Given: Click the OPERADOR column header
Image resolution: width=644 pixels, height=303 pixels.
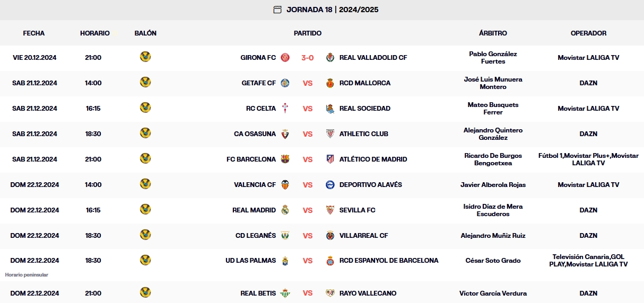Looking at the screenshot, I should pyautogui.click(x=588, y=33).
